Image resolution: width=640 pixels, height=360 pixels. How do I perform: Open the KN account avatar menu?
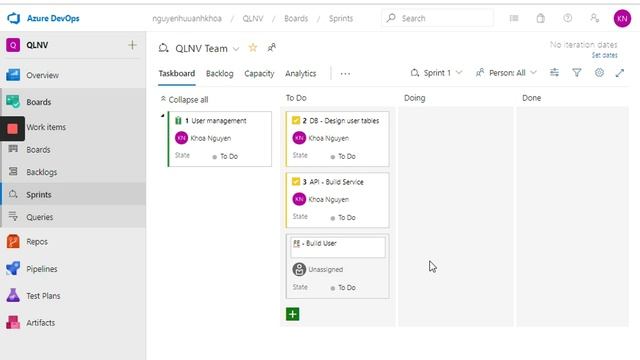(622, 18)
